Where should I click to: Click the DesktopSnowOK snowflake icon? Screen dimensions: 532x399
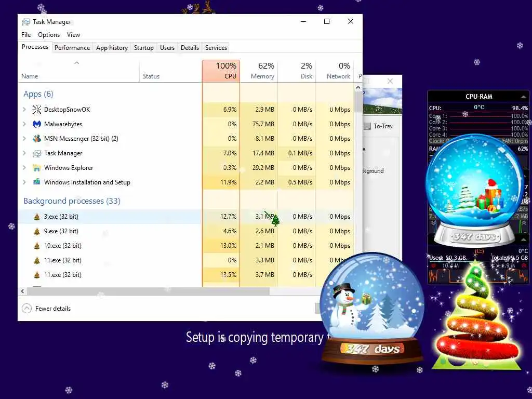37,109
